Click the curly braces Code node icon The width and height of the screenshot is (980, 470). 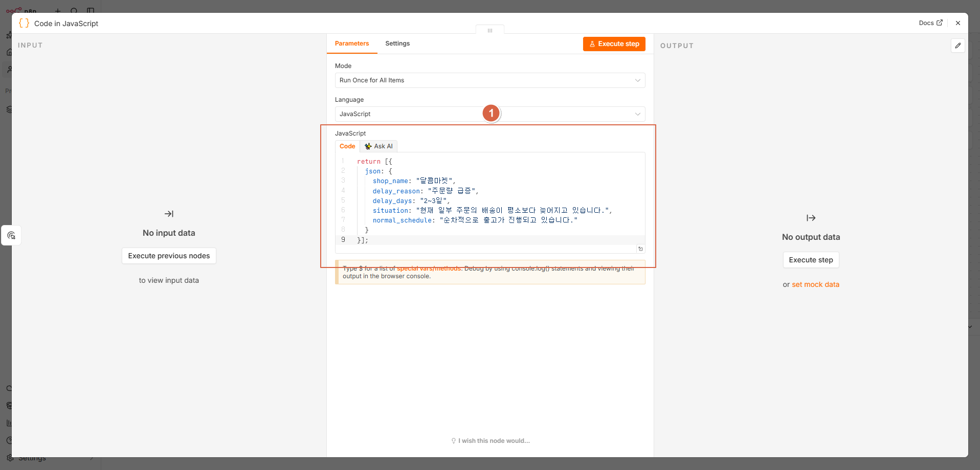coord(24,23)
